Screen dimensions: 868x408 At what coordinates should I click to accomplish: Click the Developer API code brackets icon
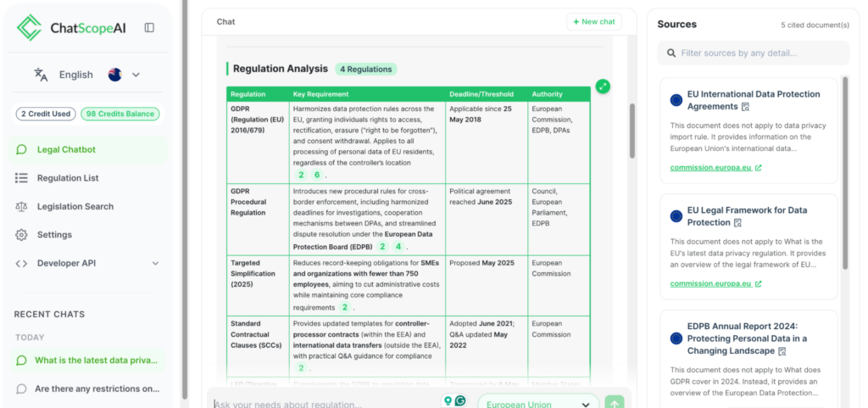click(21, 264)
